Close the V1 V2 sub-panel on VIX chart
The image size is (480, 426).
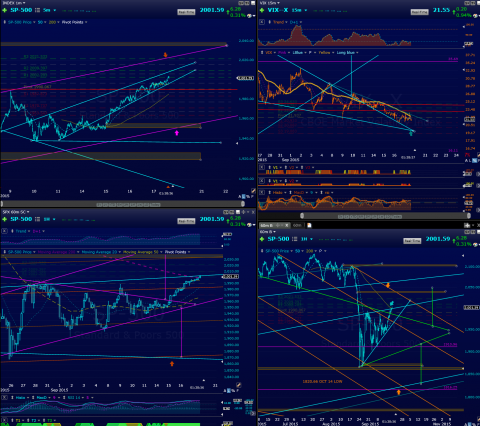[262, 181]
